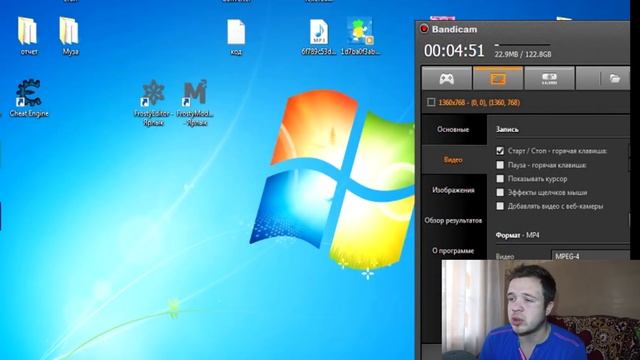
Task: Open the Bandicam output folder icon
Action: pos(615,78)
